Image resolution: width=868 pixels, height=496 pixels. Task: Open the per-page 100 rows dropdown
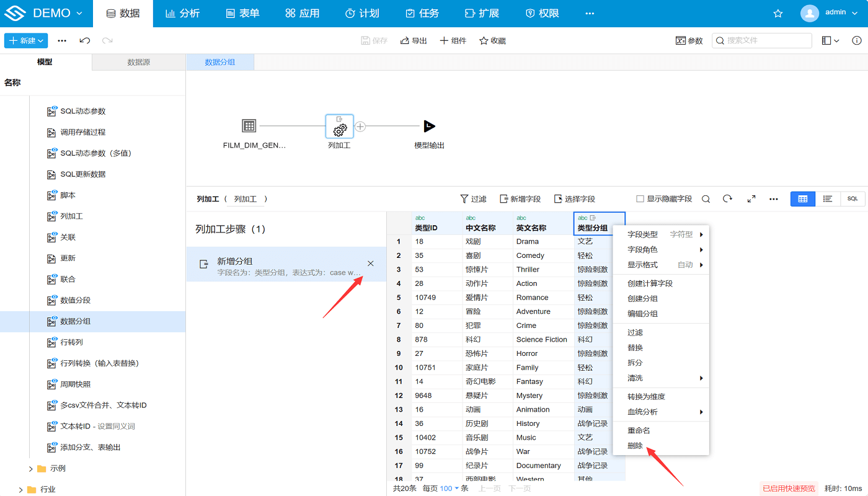click(449, 489)
